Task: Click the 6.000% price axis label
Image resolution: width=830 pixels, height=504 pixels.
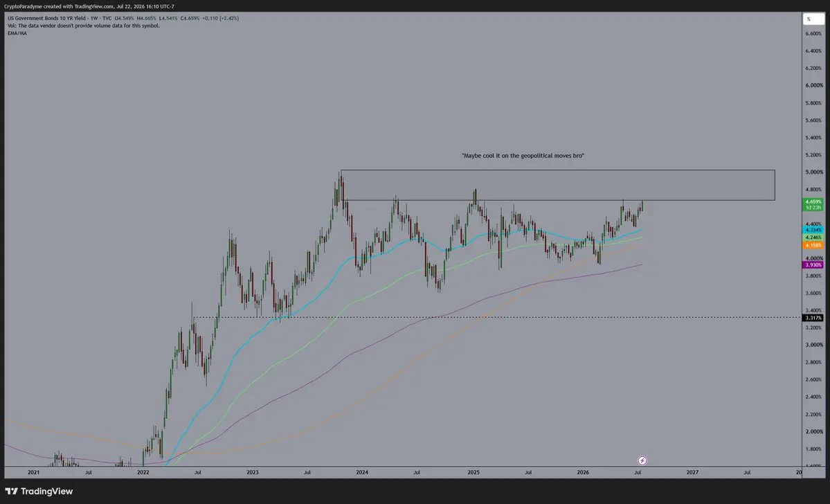Action: [x=814, y=85]
